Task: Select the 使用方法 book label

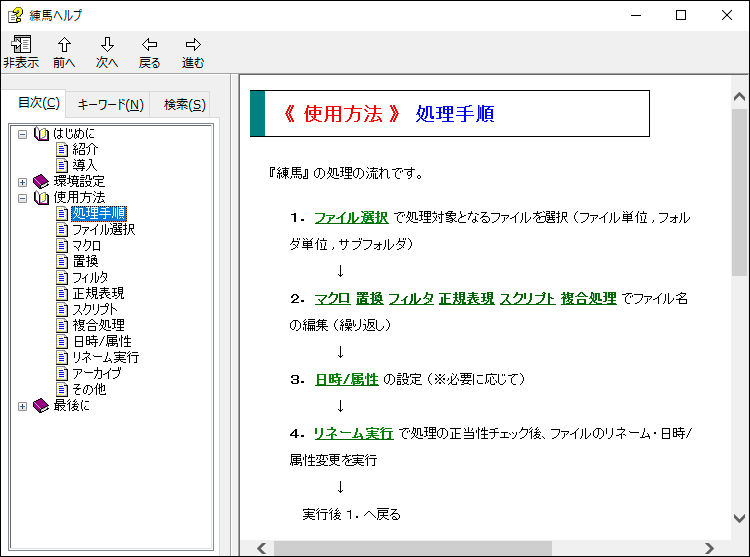Action: pos(79,197)
